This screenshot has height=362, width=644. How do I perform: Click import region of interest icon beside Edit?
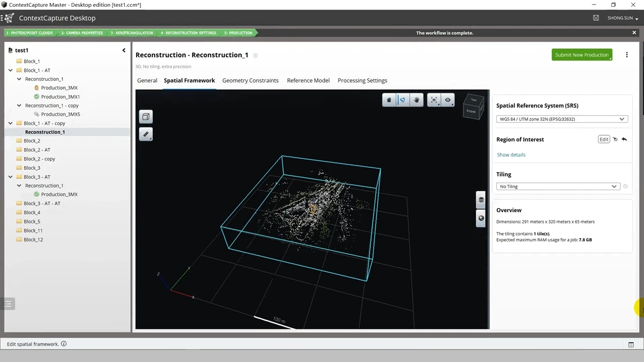pyautogui.click(x=615, y=139)
